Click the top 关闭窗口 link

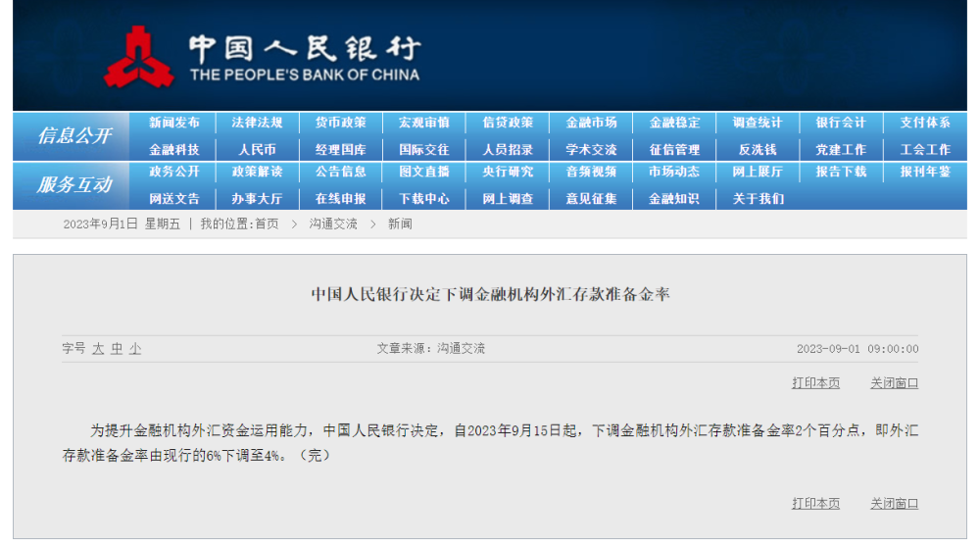(x=894, y=383)
